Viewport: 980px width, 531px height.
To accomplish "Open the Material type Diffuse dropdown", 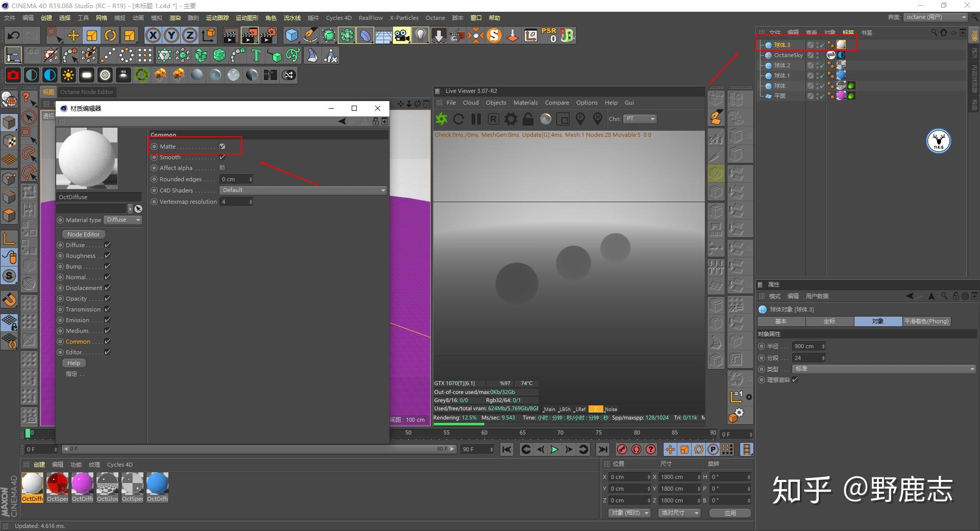I will pyautogui.click(x=123, y=220).
